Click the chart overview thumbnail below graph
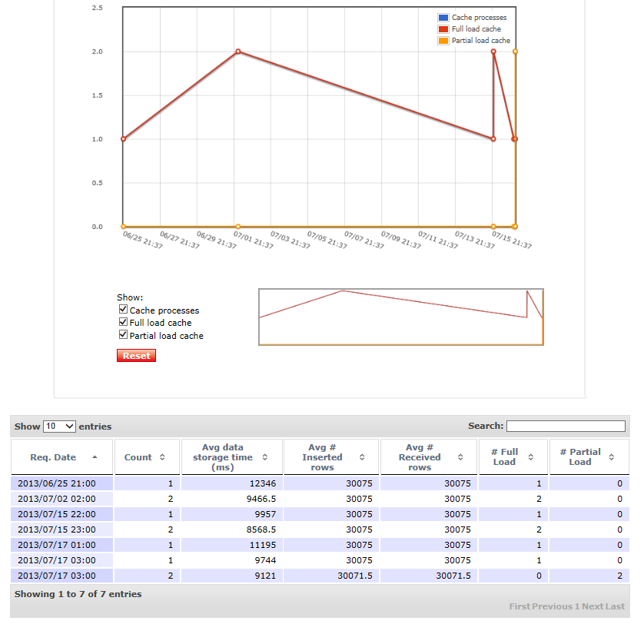Image resolution: width=644 pixels, height=644 pixels. [x=401, y=317]
